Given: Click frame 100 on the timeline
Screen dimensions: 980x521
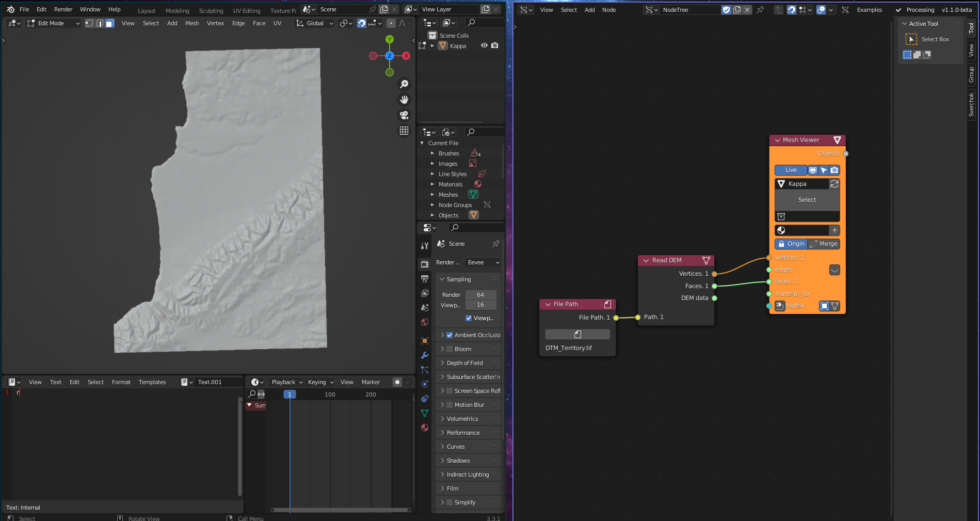Looking at the screenshot, I should point(330,394).
